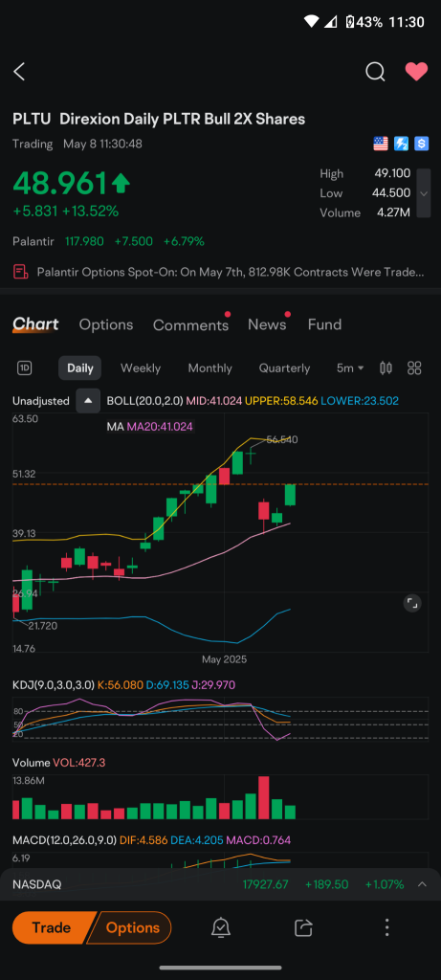The height and width of the screenshot is (980, 441).
Task: Toggle the heart favorite icon
Action: tap(416, 72)
